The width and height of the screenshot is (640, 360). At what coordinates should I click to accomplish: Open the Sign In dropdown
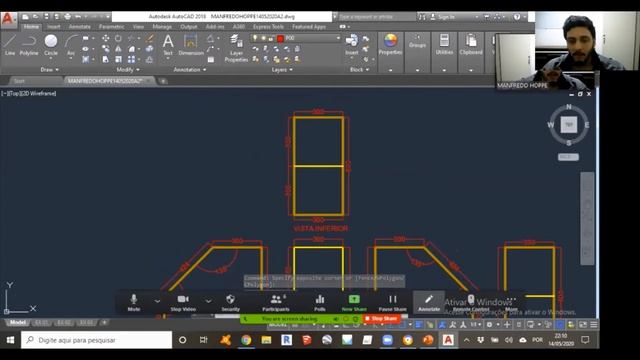[476, 17]
